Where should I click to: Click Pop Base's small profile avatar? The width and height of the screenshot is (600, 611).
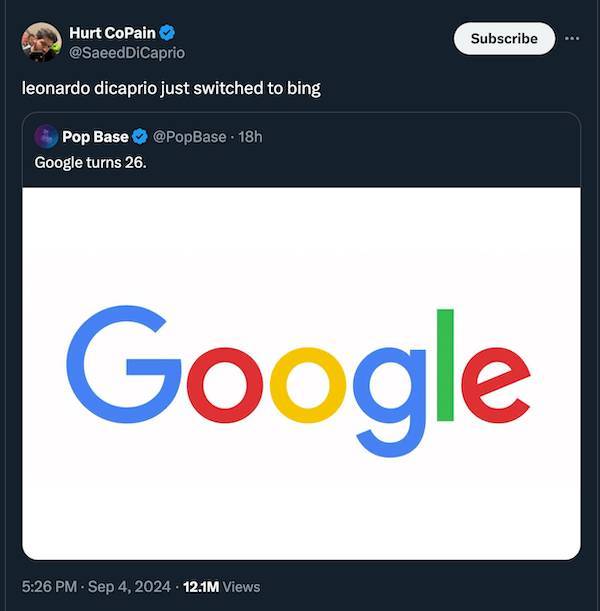point(46,136)
